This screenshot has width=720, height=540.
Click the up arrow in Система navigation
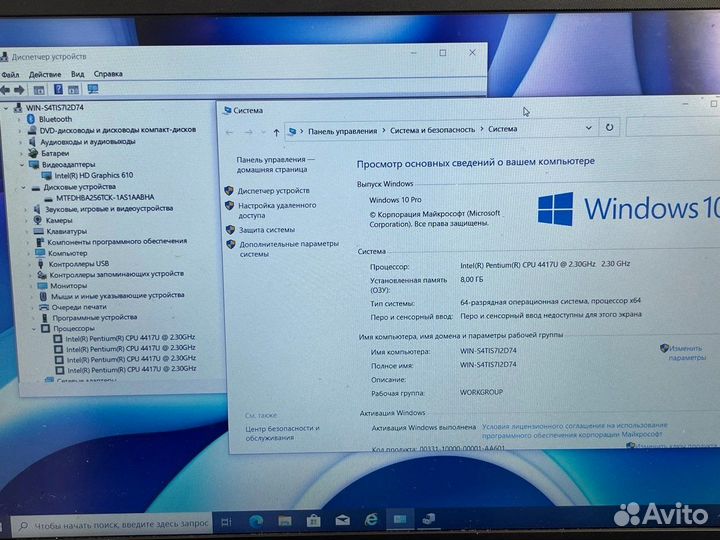tap(276, 133)
